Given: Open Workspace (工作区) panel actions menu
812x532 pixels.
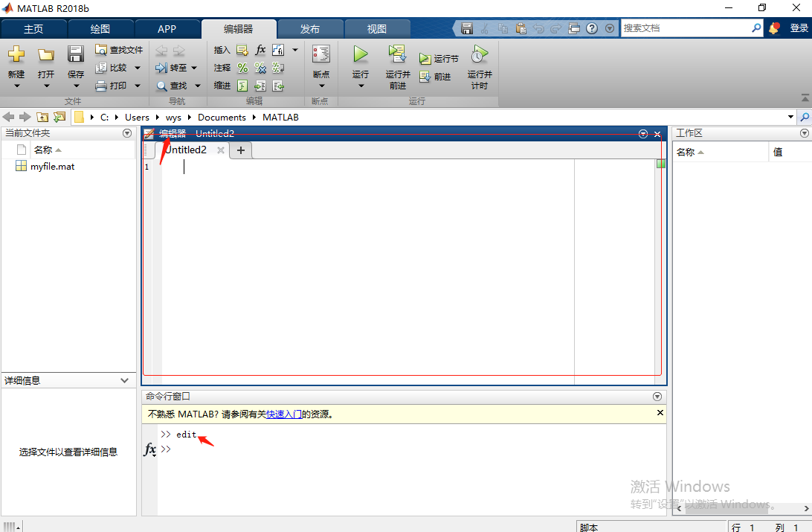Looking at the screenshot, I should pyautogui.click(x=805, y=133).
